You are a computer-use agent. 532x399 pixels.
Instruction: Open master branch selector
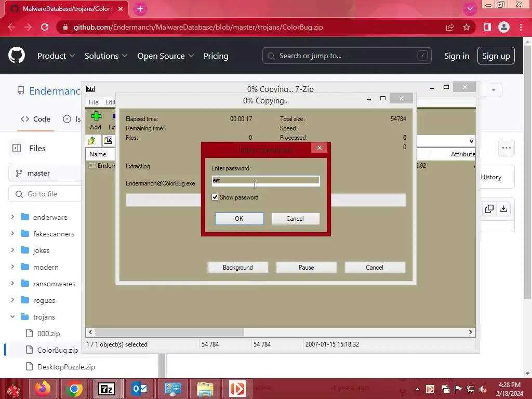coord(45,173)
